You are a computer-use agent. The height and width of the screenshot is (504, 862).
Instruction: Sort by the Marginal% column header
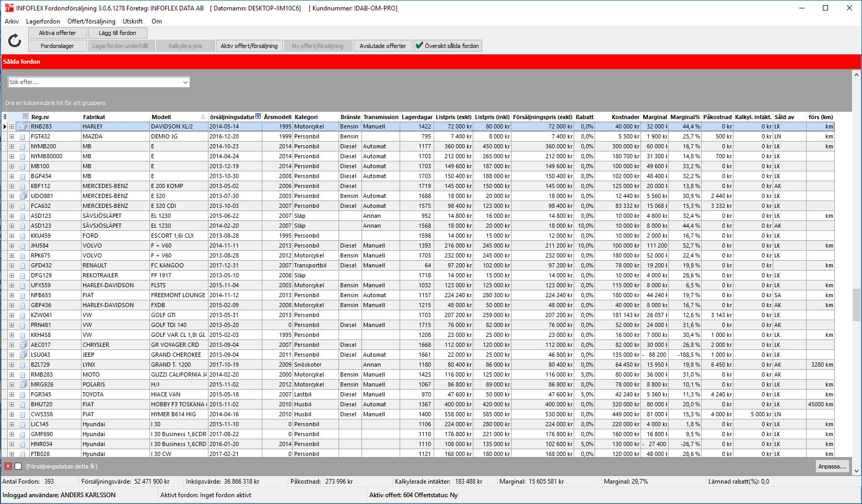[x=685, y=117]
